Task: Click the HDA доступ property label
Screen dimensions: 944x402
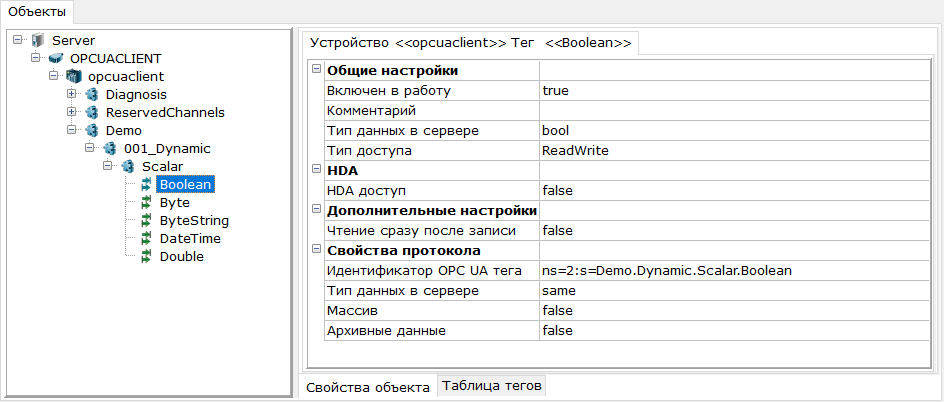Action: click(x=366, y=191)
